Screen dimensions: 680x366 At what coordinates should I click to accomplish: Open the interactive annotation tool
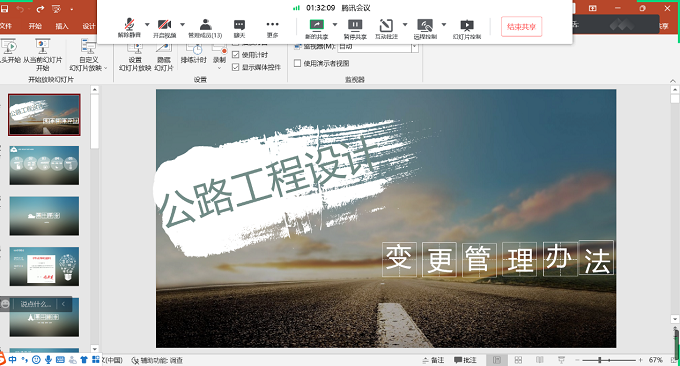(386, 29)
